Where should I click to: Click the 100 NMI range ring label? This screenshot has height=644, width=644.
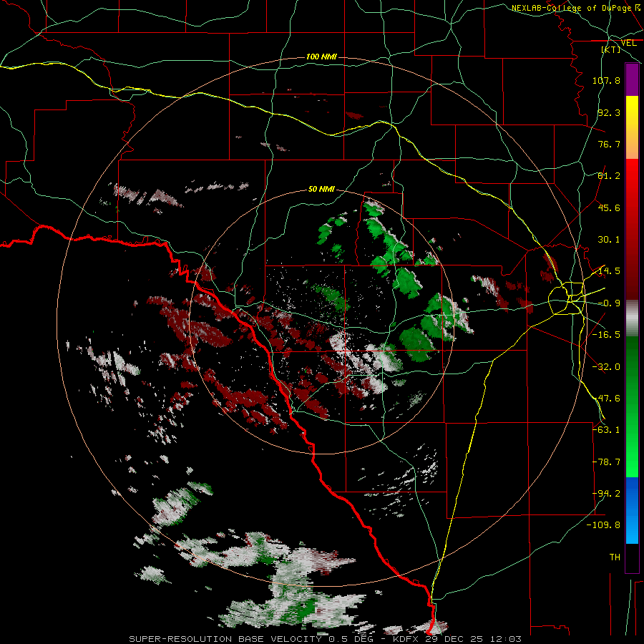(321, 57)
